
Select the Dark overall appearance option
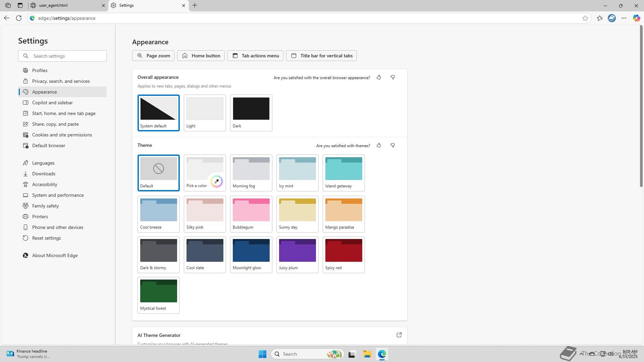pyautogui.click(x=251, y=113)
